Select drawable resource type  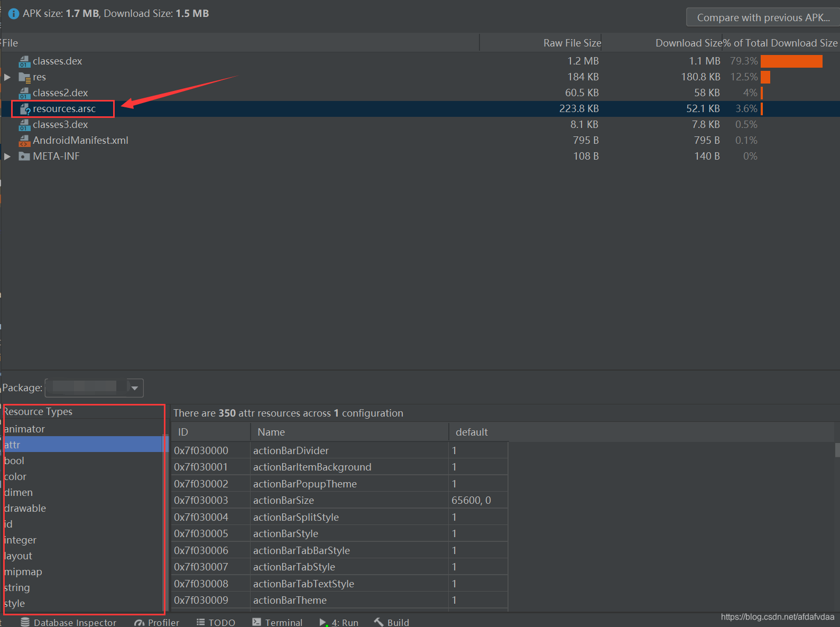click(84, 508)
